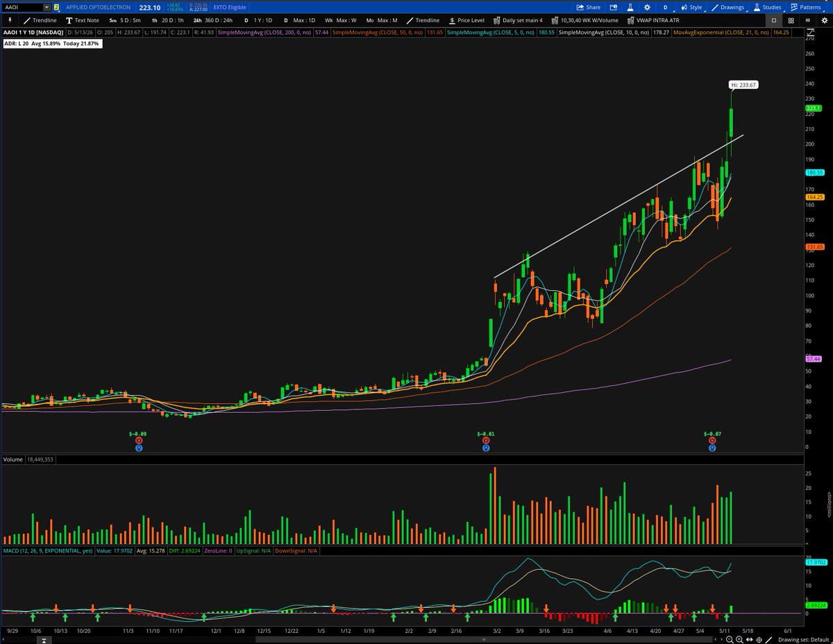The width and height of the screenshot is (833, 644).
Task: Click the layout button left of toolbar gear
Action: pos(806,20)
